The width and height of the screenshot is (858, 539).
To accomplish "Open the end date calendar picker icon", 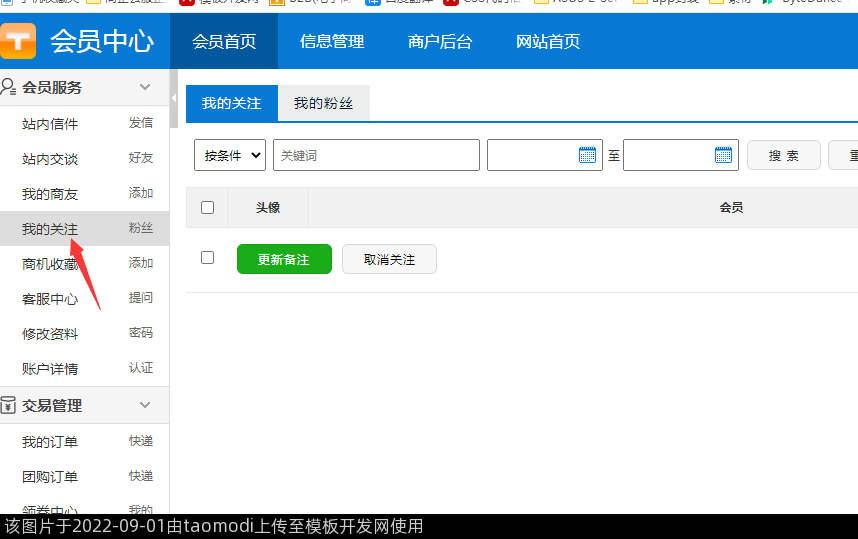I will point(723,155).
